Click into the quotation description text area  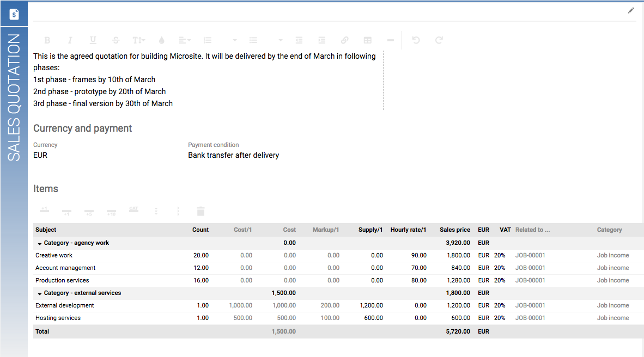pos(208,80)
